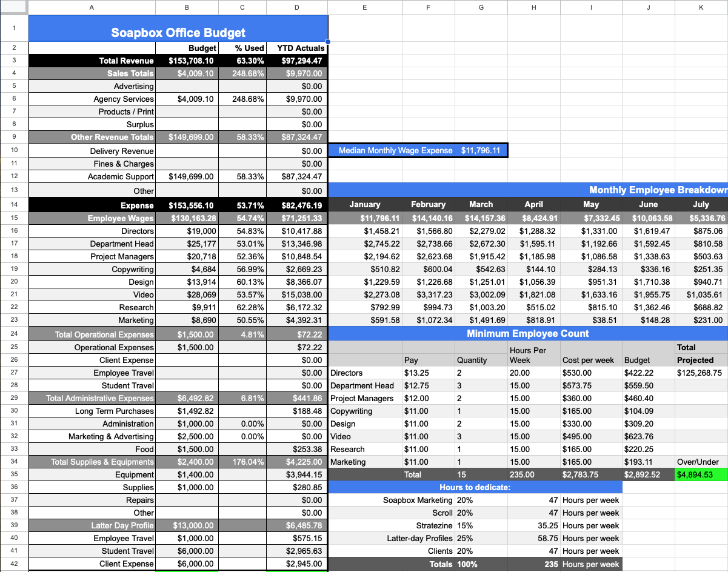This screenshot has width=728, height=572.
Task: Select the green Over/Under value $4,894.53
Action: (x=700, y=474)
